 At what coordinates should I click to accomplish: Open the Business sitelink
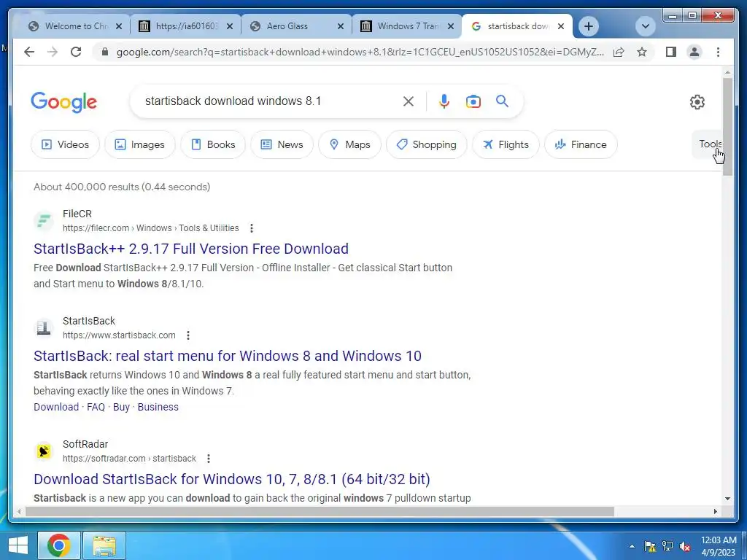(158, 407)
